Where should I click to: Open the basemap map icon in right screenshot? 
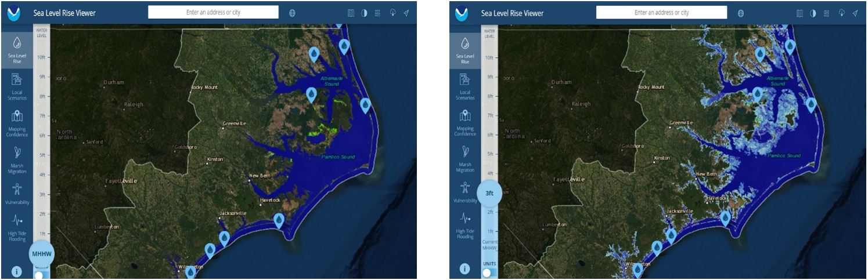point(800,13)
